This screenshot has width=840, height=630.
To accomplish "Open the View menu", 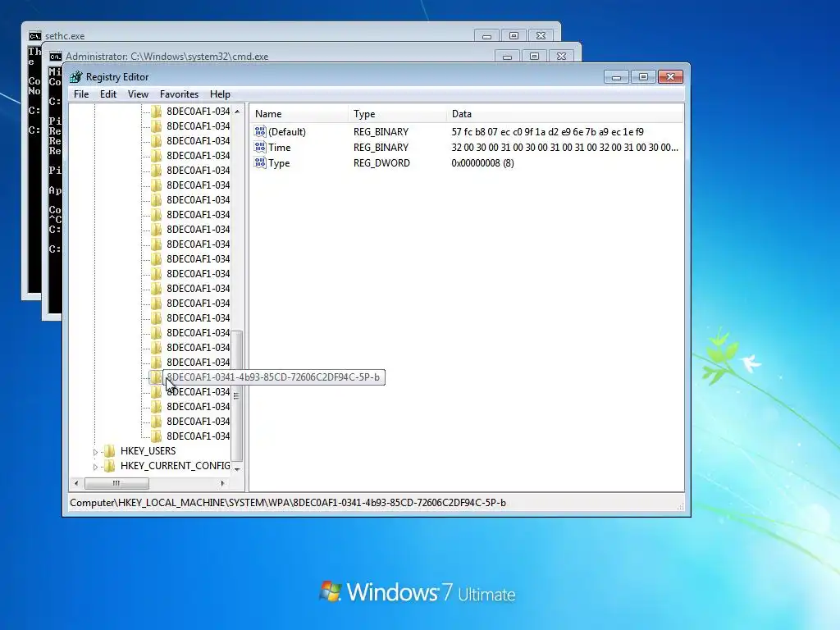I will click(x=138, y=94).
